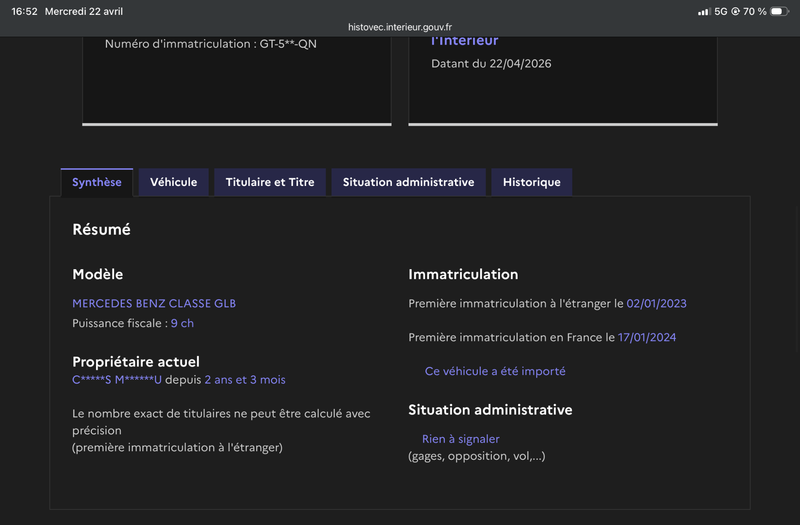Tap the 5G network indicator
Screen dimensions: 800x525
pos(721,11)
